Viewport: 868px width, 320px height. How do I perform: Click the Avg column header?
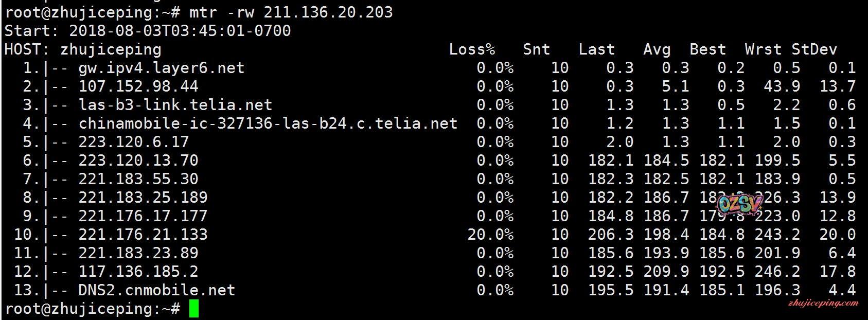657,49
